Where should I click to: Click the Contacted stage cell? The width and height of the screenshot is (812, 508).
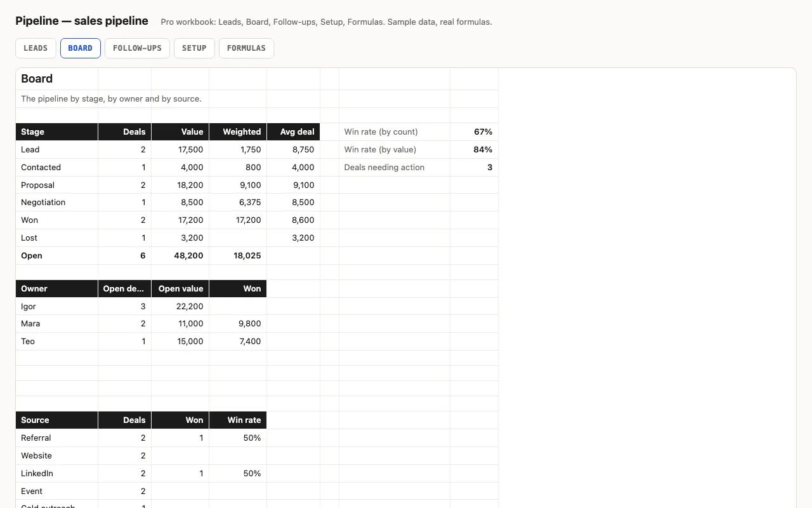coord(57,168)
